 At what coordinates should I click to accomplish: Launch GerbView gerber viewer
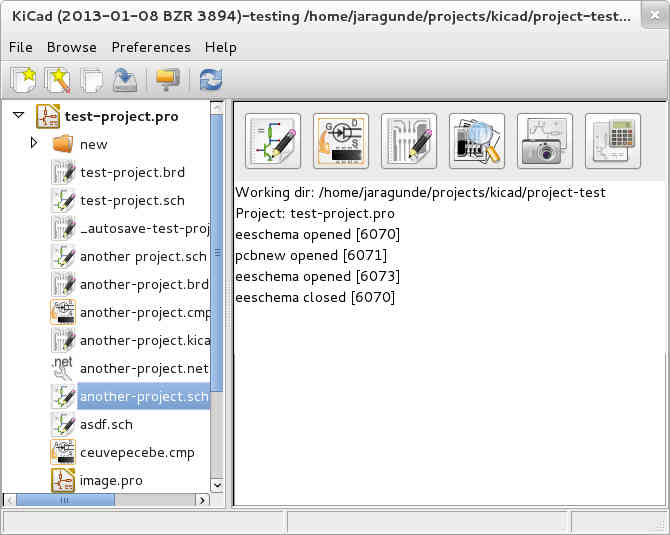[x=477, y=141]
